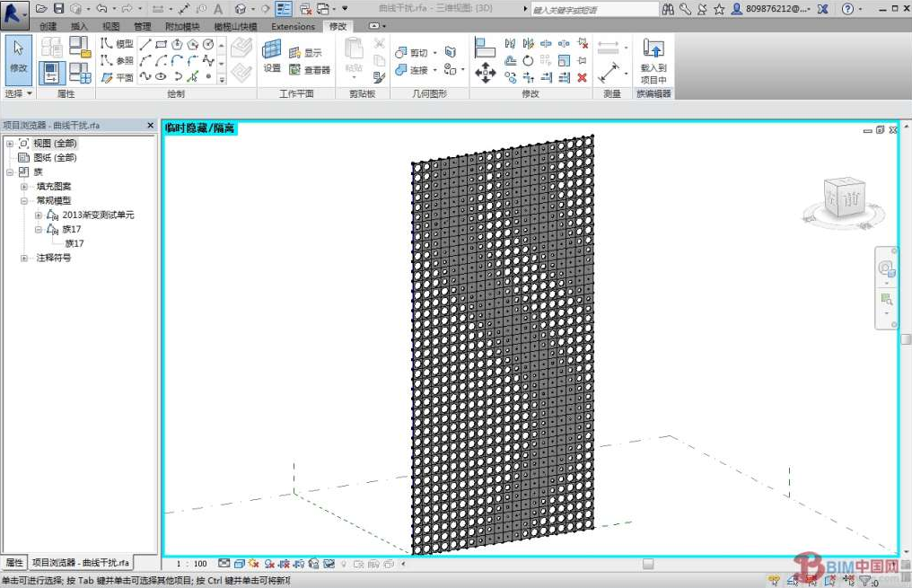Click the 查看器 button
The width and height of the screenshot is (912, 588).
pos(310,70)
